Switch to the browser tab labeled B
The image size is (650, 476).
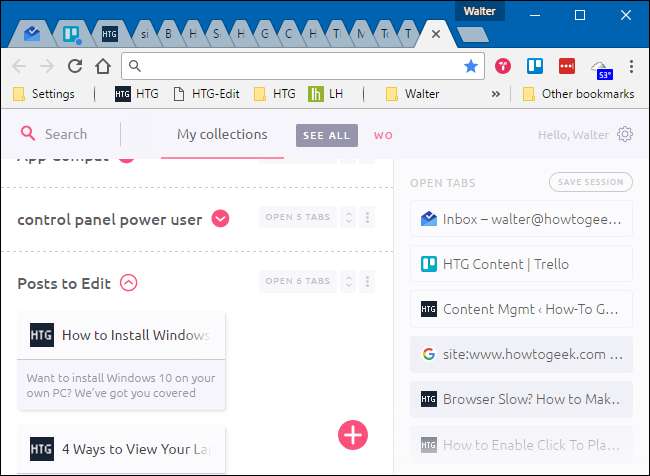168,34
